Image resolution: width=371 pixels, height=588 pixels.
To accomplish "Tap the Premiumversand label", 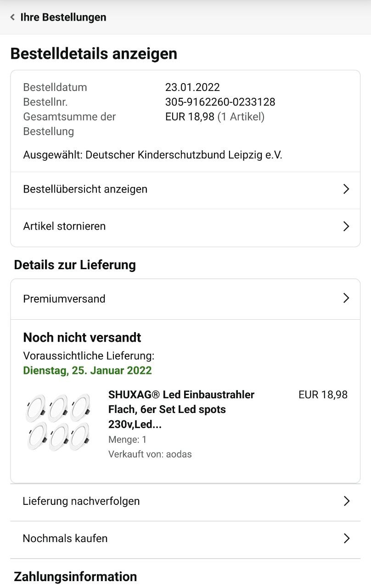I will tap(64, 299).
